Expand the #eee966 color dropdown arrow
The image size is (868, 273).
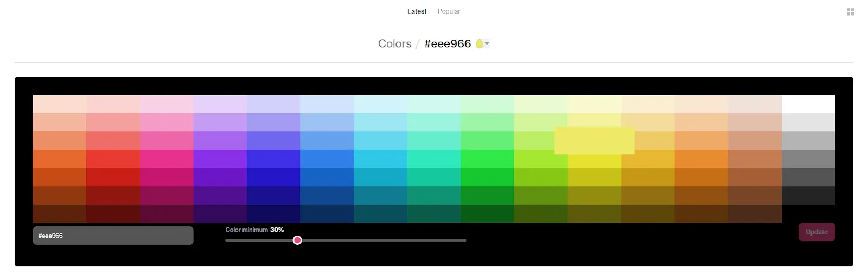(x=487, y=43)
